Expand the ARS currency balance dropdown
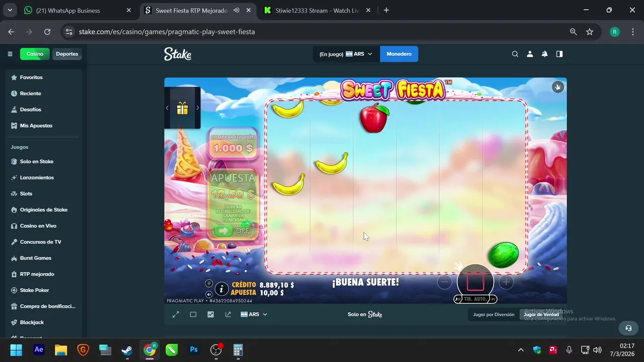 point(346,54)
